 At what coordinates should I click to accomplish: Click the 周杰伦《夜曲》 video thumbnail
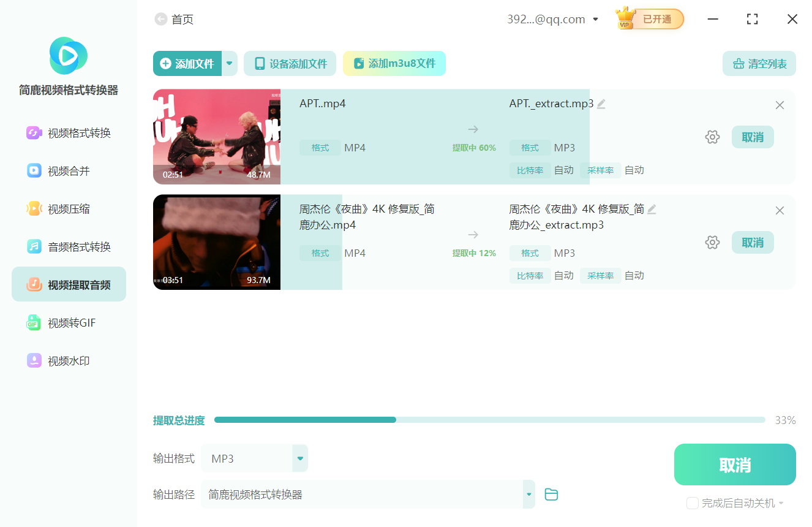217,243
